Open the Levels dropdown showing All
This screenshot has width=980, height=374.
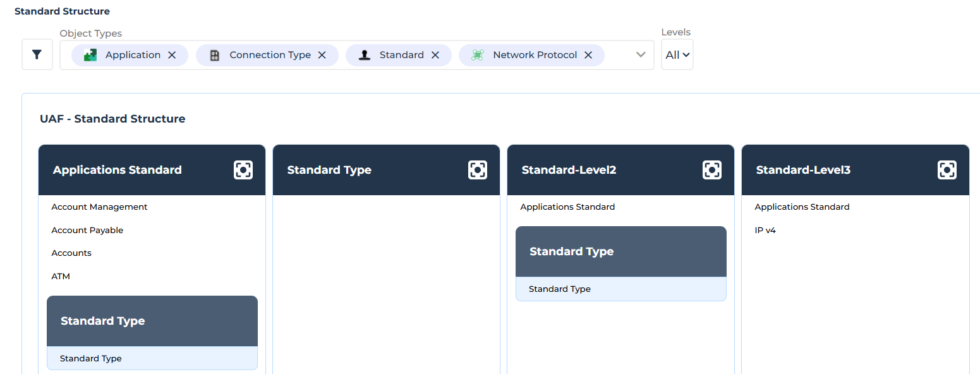click(677, 55)
